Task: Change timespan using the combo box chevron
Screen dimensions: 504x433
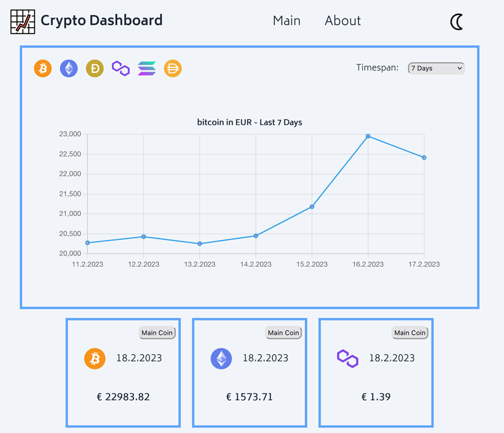Action: [x=459, y=68]
